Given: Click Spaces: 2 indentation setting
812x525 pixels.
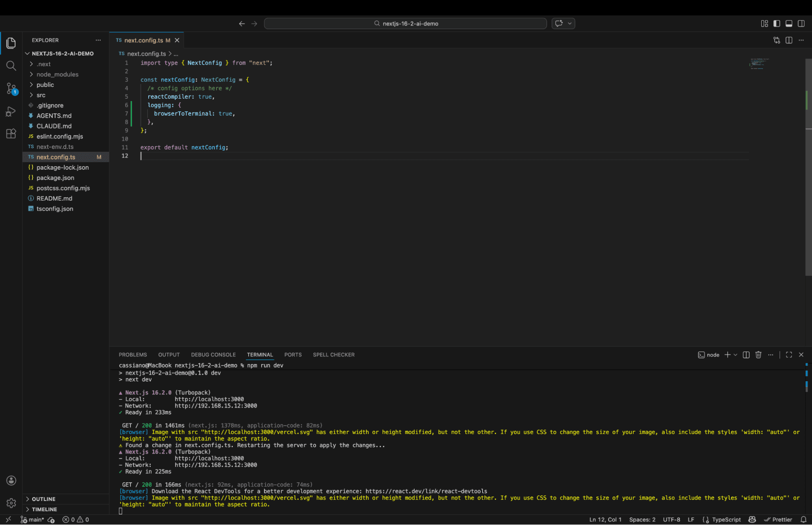Looking at the screenshot, I should (642, 519).
